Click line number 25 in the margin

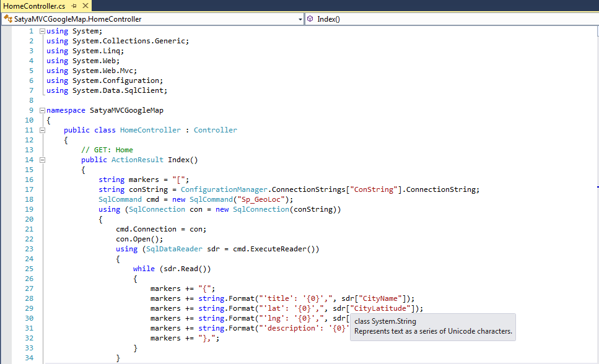coord(29,269)
